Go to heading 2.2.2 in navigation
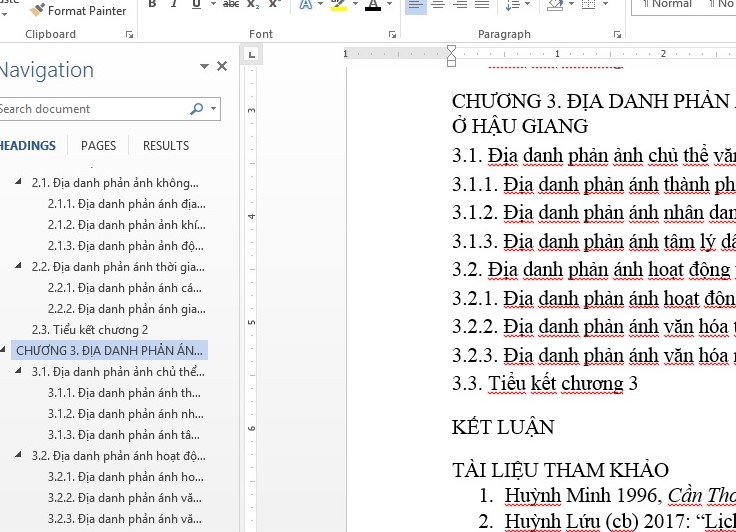 tap(127, 309)
